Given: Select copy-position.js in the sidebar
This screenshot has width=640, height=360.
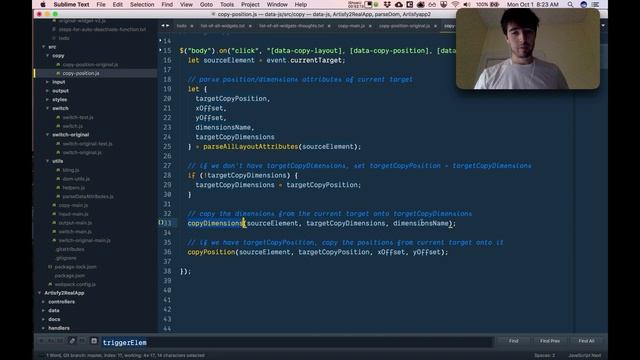Looking at the screenshot, I should tap(81, 73).
